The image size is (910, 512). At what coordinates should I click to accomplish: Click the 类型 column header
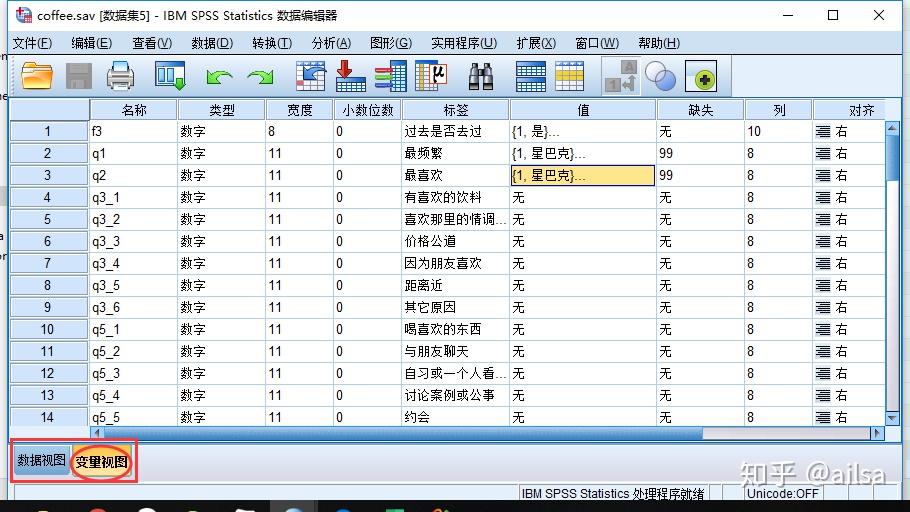[x=222, y=110]
